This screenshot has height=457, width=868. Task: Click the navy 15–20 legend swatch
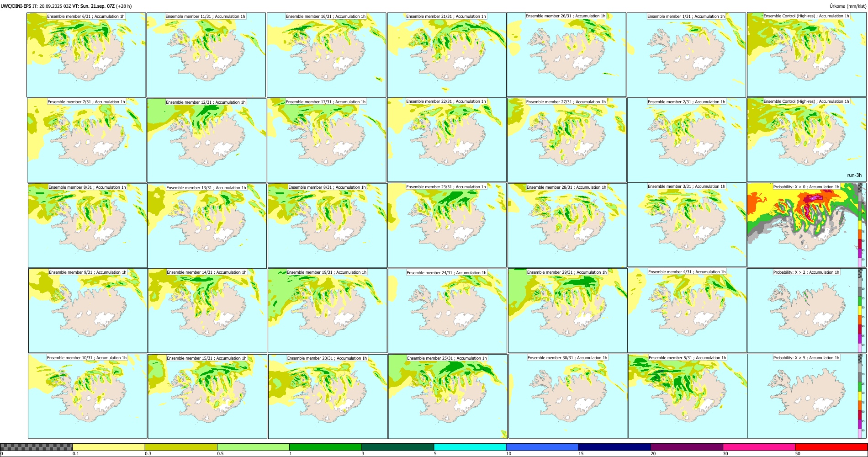point(614,447)
